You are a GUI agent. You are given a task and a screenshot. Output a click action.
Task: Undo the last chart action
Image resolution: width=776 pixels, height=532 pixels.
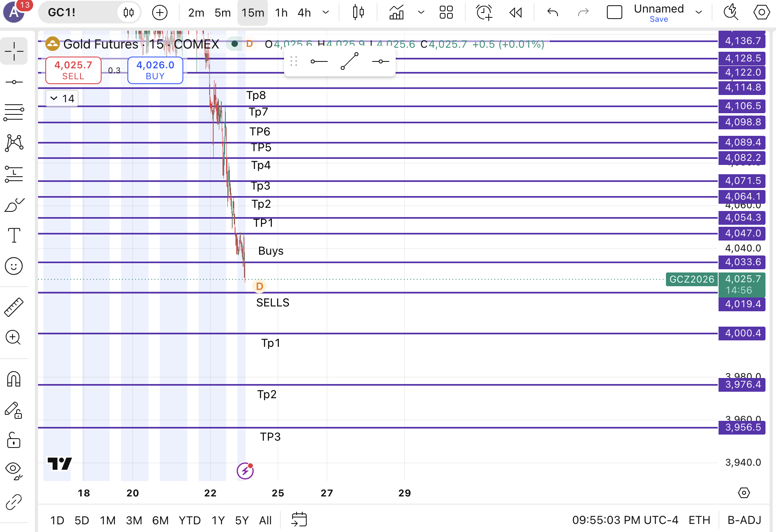pyautogui.click(x=553, y=13)
